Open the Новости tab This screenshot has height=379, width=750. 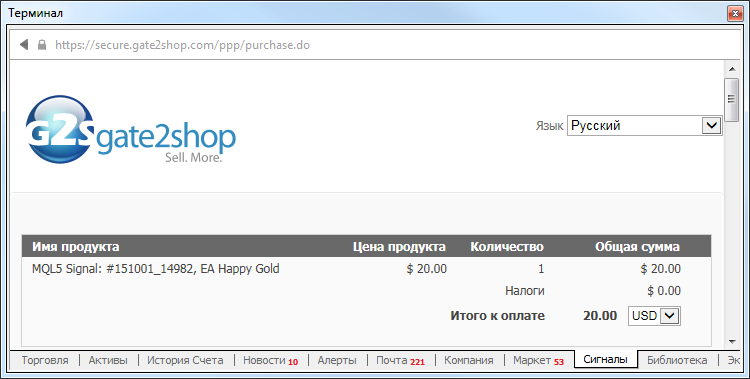(270, 360)
